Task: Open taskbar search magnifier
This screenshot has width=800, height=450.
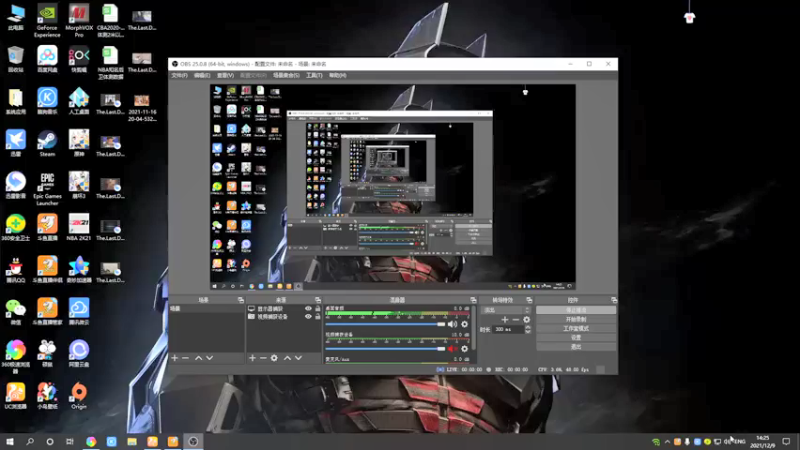Action: coord(30,441)
